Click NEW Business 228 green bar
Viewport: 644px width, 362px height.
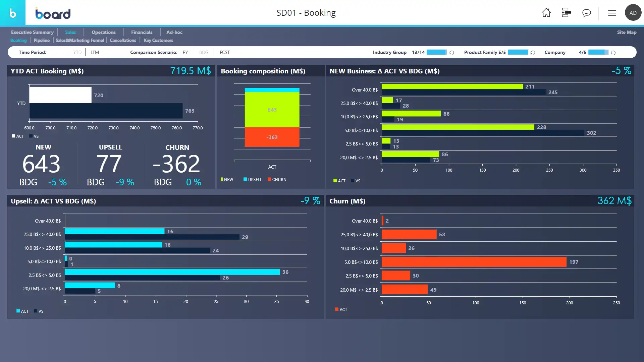(458, 127)
